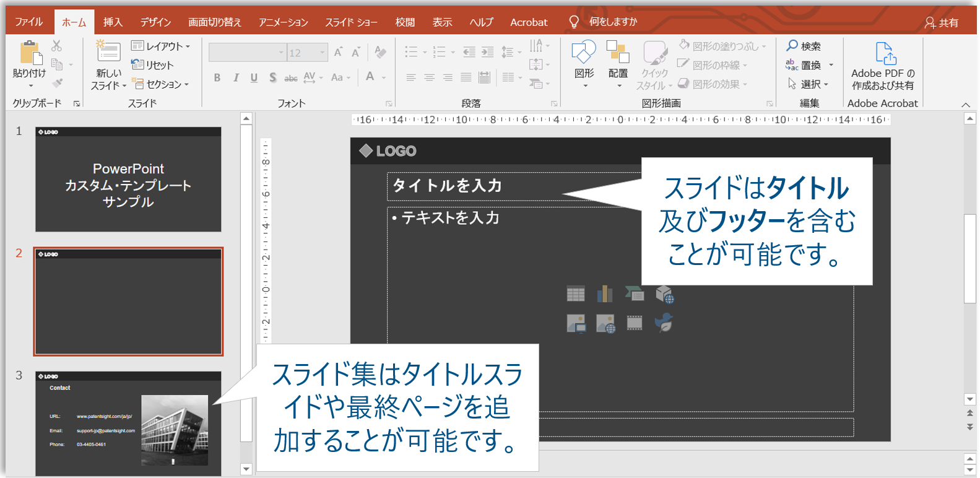The image size is (980, 478).
Task: Toggle Justify paragraph alignment
Action: pos(466,77)
